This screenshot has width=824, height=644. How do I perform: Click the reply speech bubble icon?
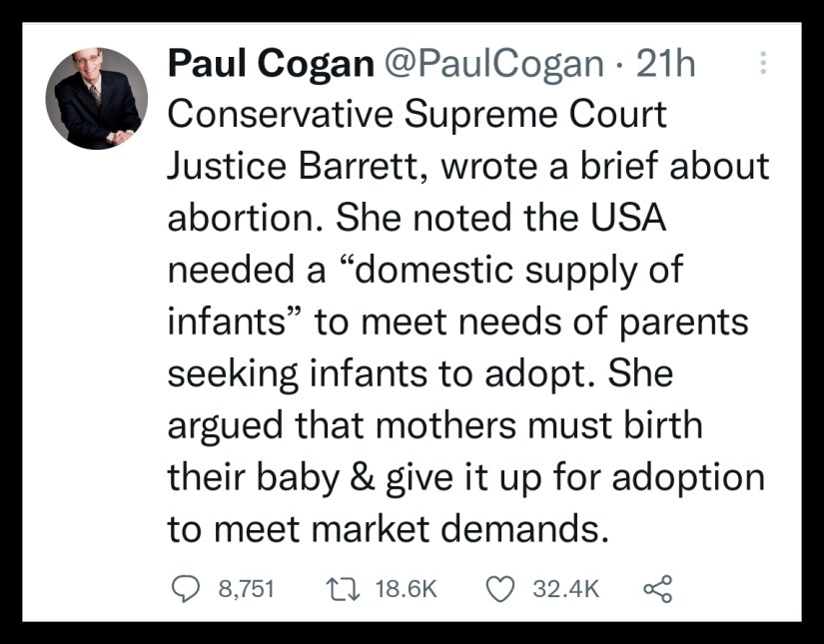(181, 589)
